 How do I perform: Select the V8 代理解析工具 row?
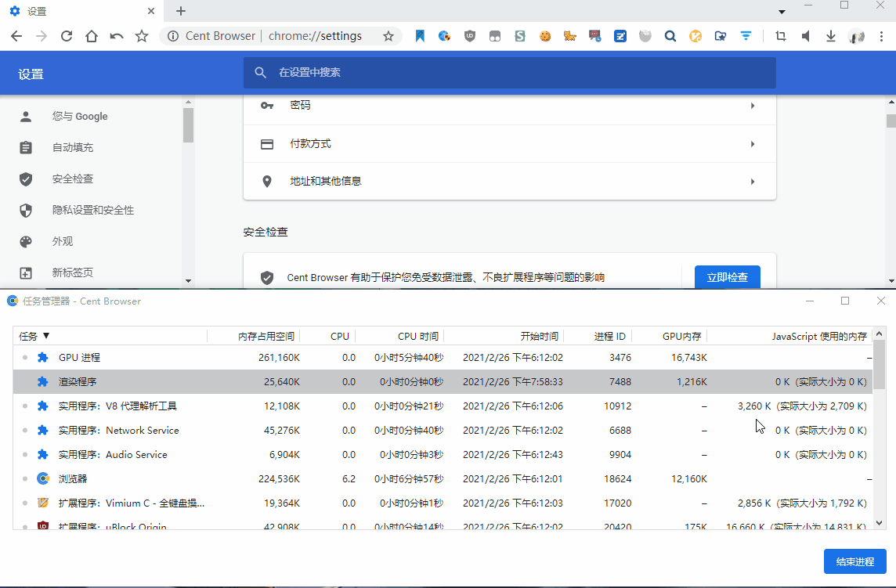tap(443, 406)
